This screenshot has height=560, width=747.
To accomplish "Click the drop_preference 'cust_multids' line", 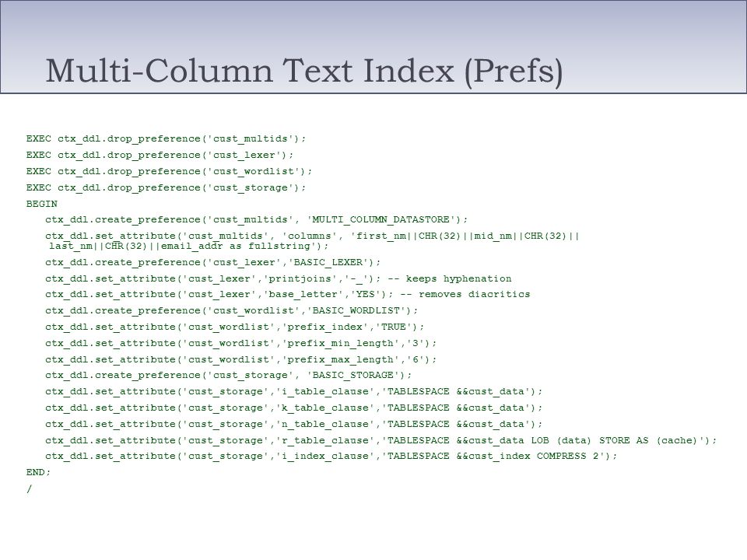I will [167, 138].
